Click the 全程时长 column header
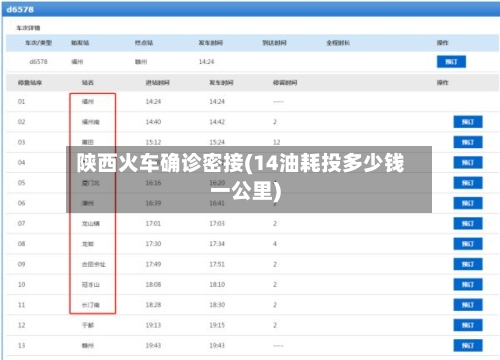500x360 pixels. 338,43
